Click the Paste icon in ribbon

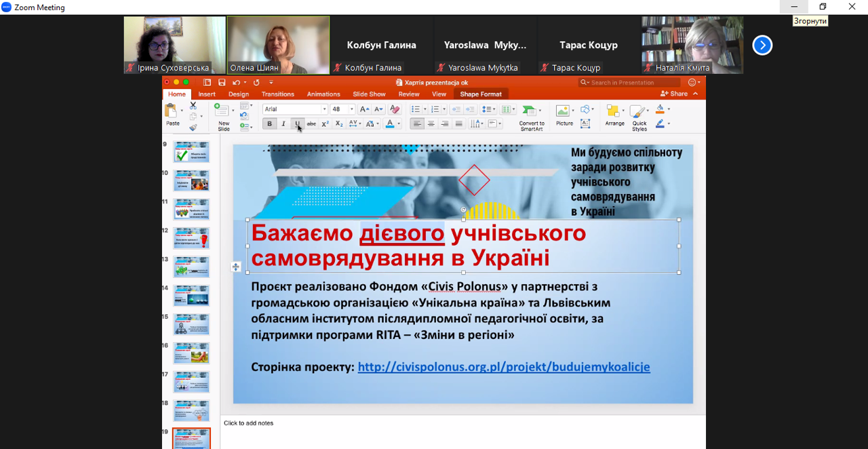point(172,112)
